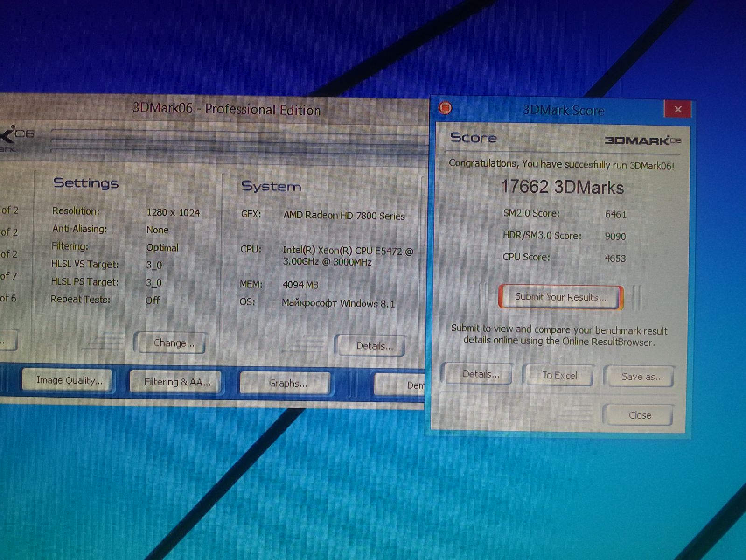Click the 17662 3DMarks score text
The height and width of the screenshot is (560, 746).
562,188
